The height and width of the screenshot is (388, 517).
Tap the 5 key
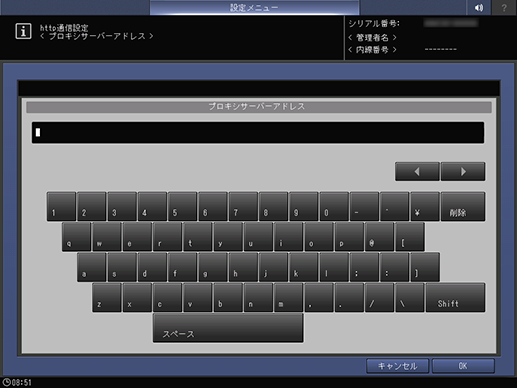[x=183, y=206]
